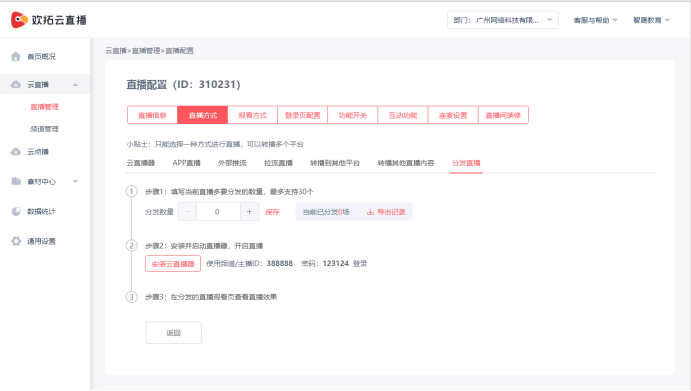
Task: Open 通用设置 sidebar menu item
Action: click(x=41, y=241)
